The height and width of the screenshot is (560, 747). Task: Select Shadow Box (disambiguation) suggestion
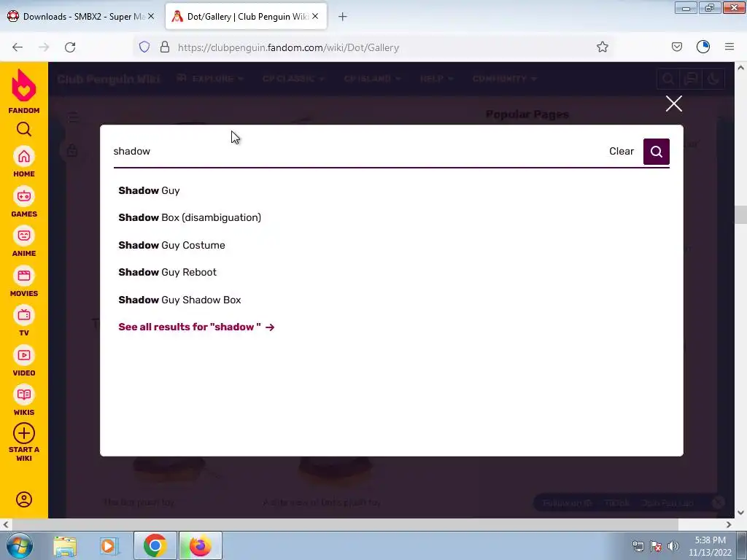(x=190, y=217)
